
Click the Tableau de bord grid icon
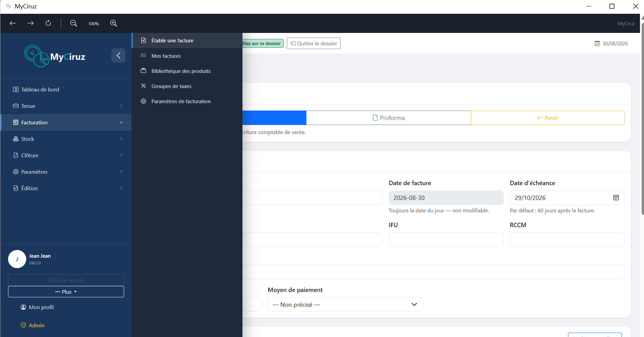[x=16, y=89]
